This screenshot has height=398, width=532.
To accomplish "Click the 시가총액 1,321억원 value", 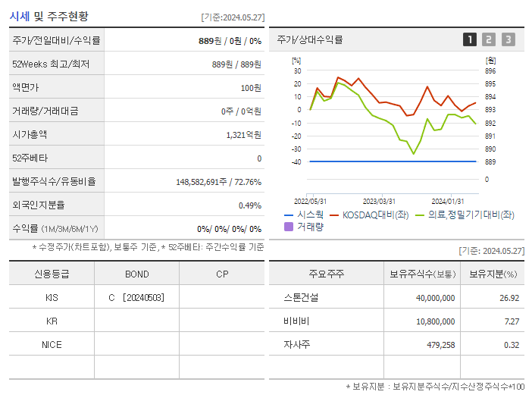I will tap(243, 135).
